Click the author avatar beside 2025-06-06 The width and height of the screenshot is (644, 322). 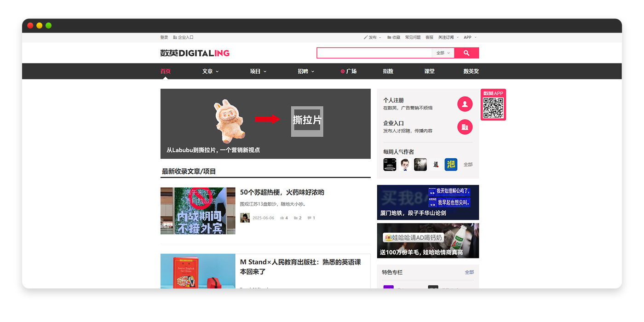click(245, 218)
